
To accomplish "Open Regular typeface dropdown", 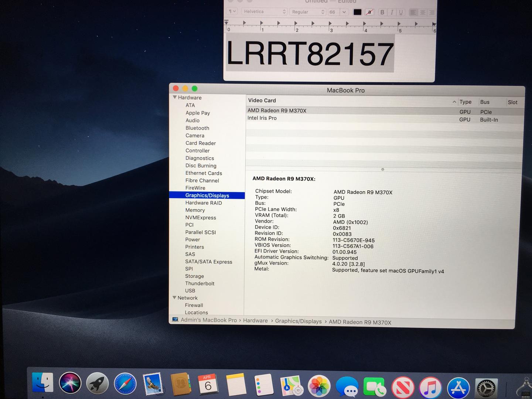I will click(x=308, y=12).
